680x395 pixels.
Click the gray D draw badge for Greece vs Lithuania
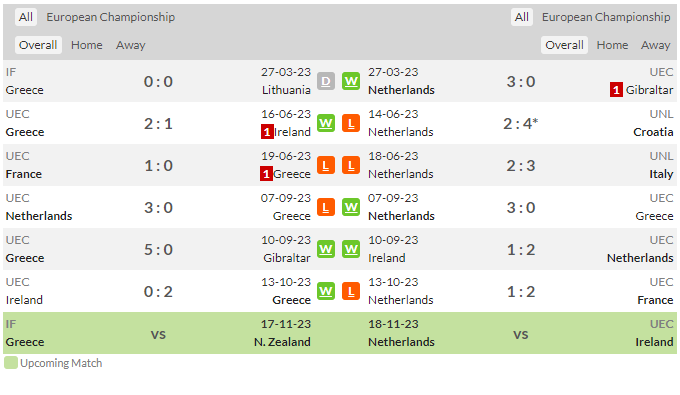pyautogui.click(x=326, y=81)
